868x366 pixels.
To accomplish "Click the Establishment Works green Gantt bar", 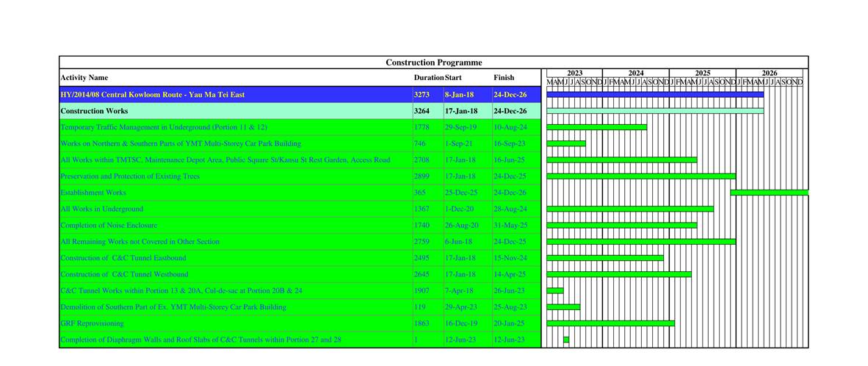I will click(769, 193).
